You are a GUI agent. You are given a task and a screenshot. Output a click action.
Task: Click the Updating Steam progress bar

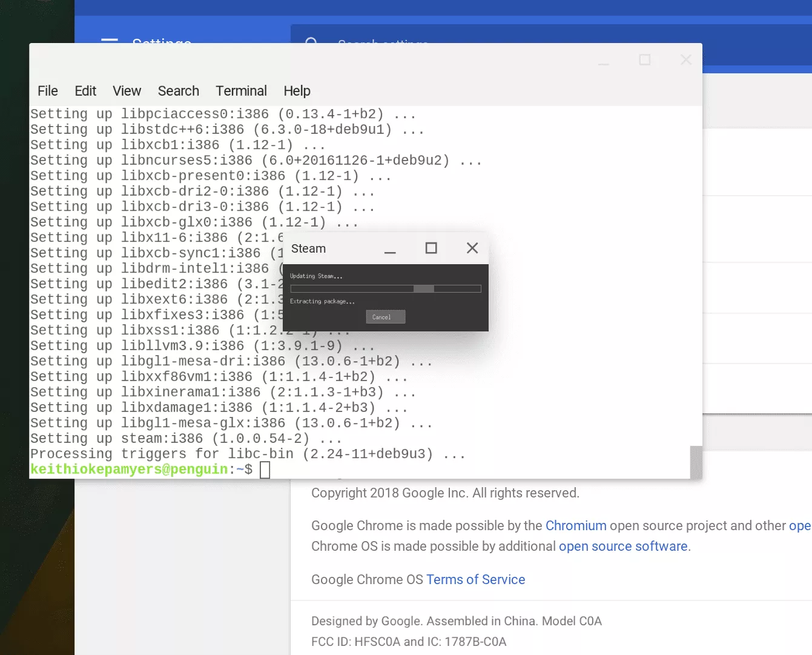385,289
